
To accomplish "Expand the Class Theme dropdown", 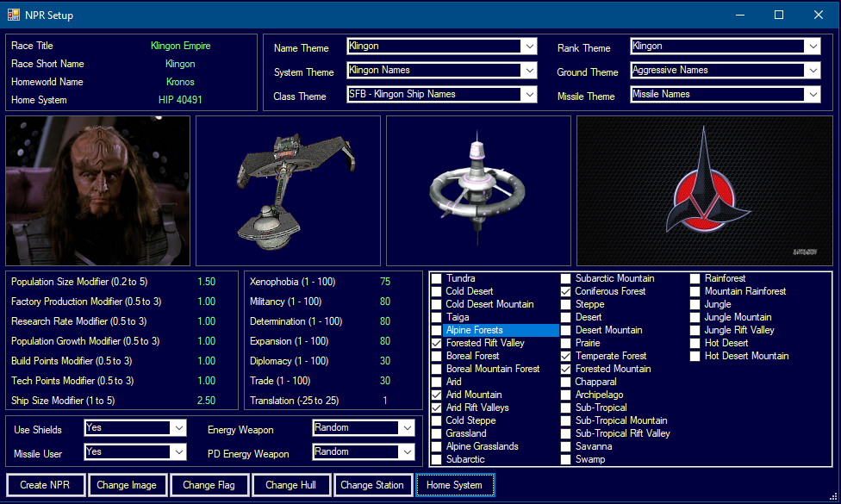I will [x=529, y=95].
